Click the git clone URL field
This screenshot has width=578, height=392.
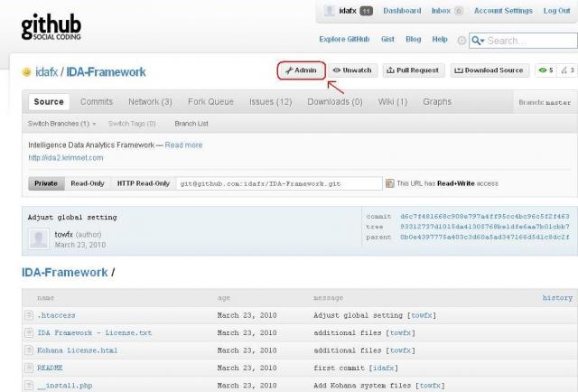pyautogui.click(x=279, y=183)
